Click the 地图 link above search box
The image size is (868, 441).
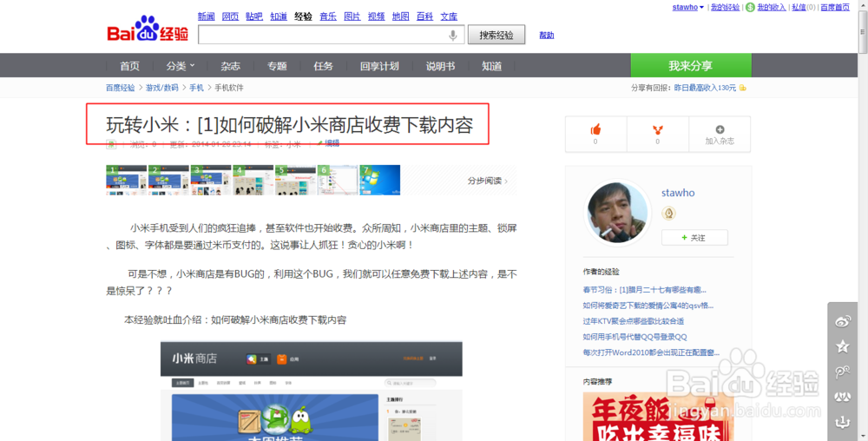point(400,16)
